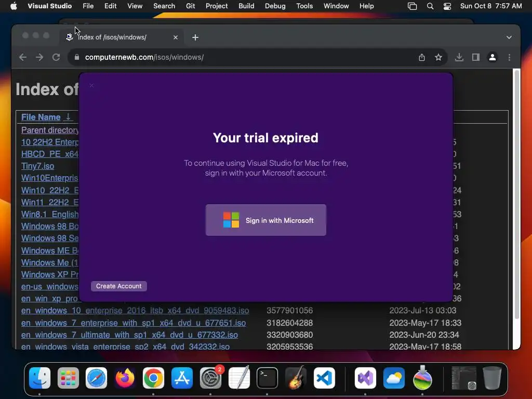Open the Git menu

click(x=190, y=6)
